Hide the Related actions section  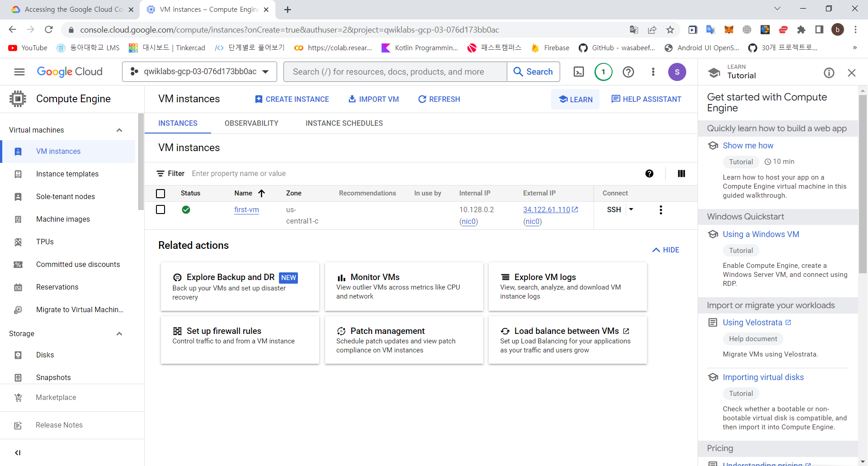[665, 250]
